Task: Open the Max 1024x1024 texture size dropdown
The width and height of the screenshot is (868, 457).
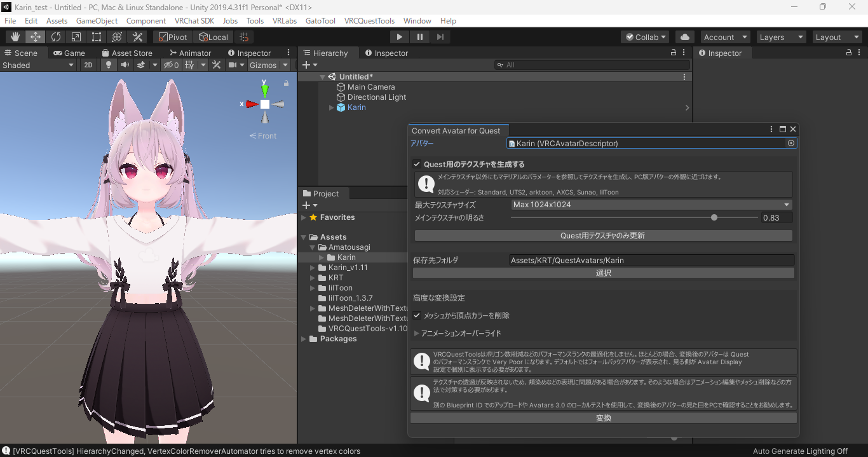Action: click(651, 204)
